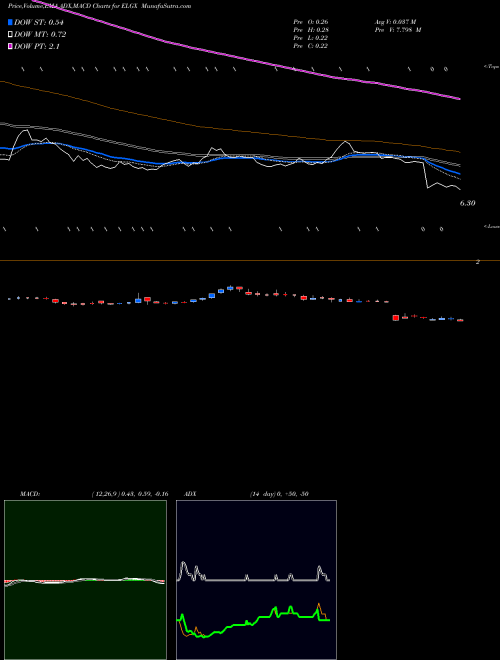
Task: Select the 'DOW PT: 2.1' legend text
Action: click(x=37, y=46)
